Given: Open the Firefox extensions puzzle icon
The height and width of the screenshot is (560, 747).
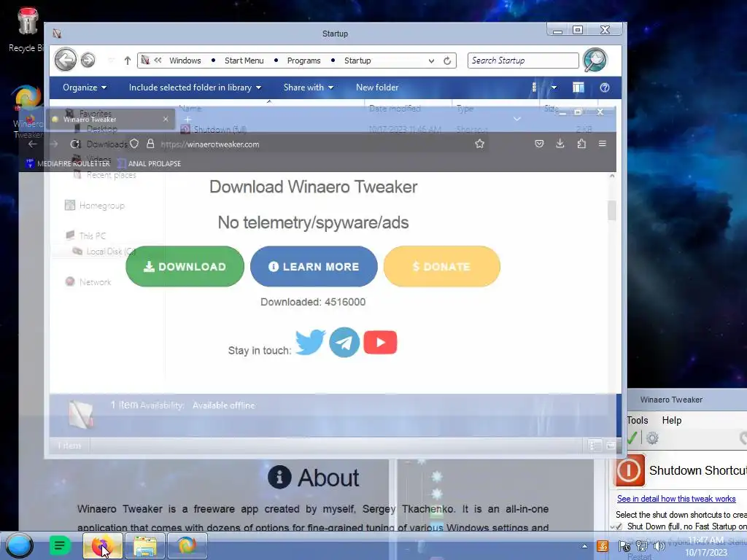Looking at the screenshot, I should coord(581,144).
